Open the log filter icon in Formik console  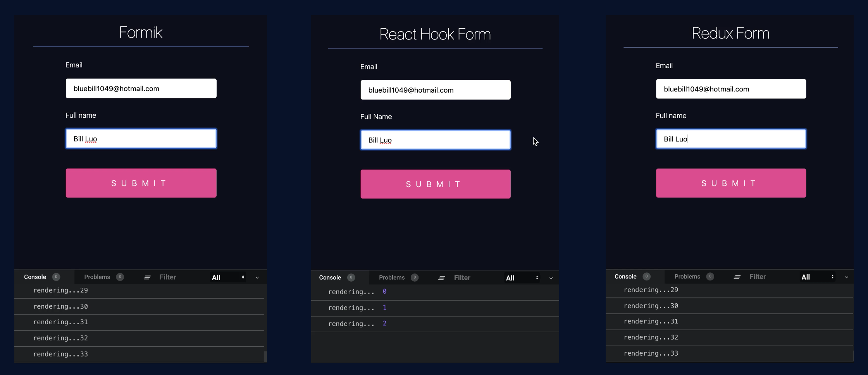coord(147,277)
